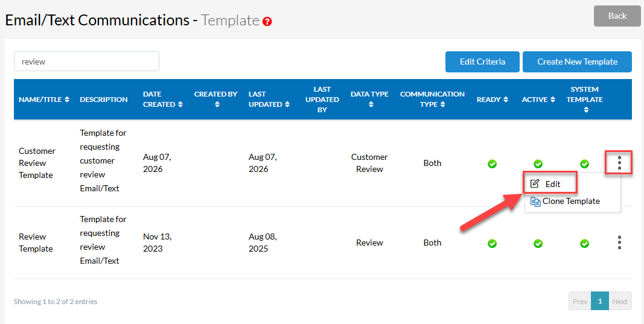
Task: Sort table by System Template column
Action: (585, 100)
